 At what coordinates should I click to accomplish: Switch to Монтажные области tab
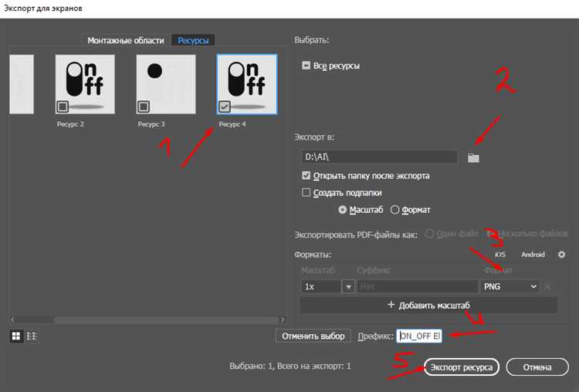(x=126, y=40)
